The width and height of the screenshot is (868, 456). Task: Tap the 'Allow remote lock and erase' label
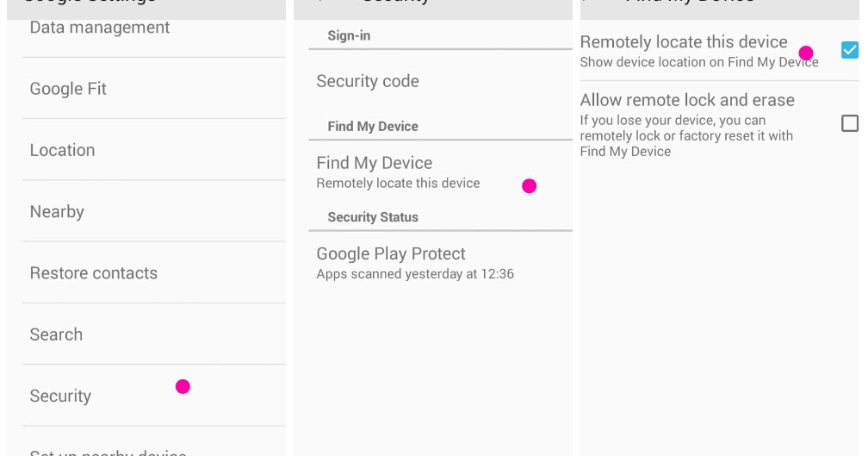click(x=687, y=100)
